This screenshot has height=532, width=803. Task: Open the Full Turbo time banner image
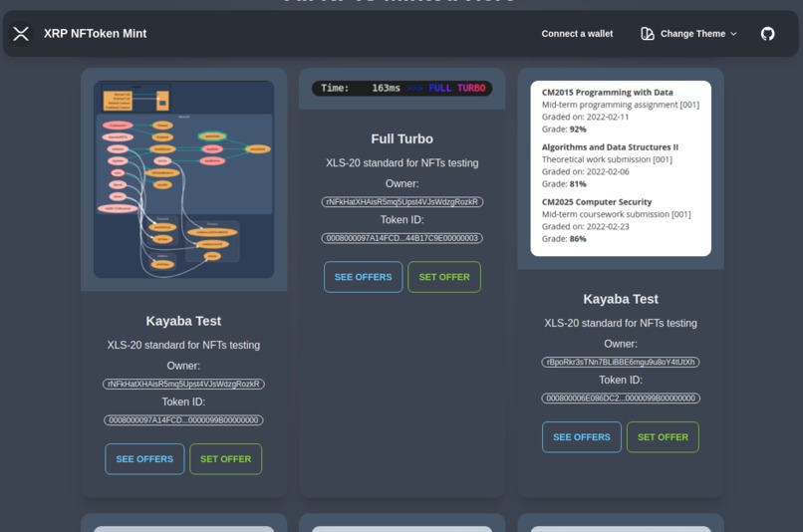(x=402, y=88)
